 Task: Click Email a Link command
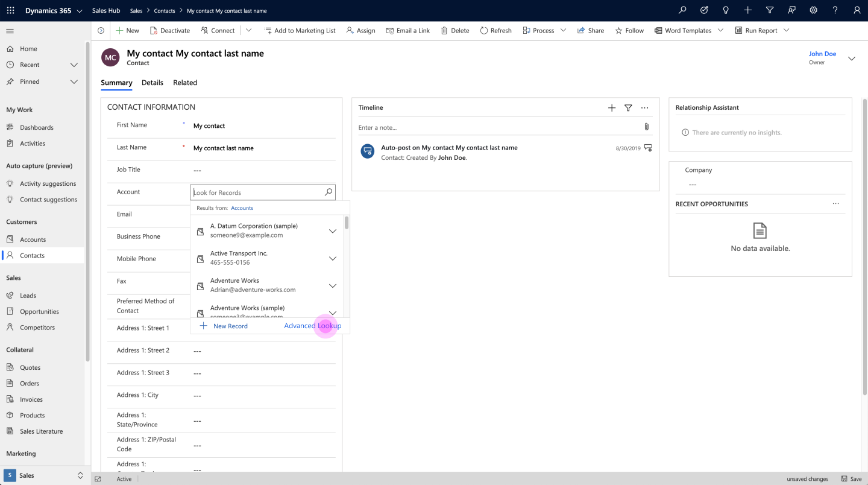click(x=407, y=30)
